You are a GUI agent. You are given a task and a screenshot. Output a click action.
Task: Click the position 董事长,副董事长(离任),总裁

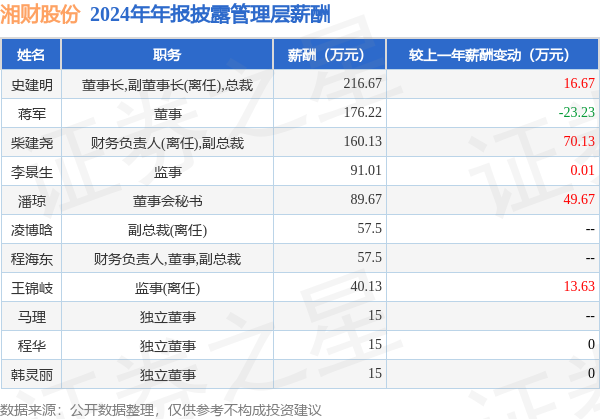click(x=167, y=85)
